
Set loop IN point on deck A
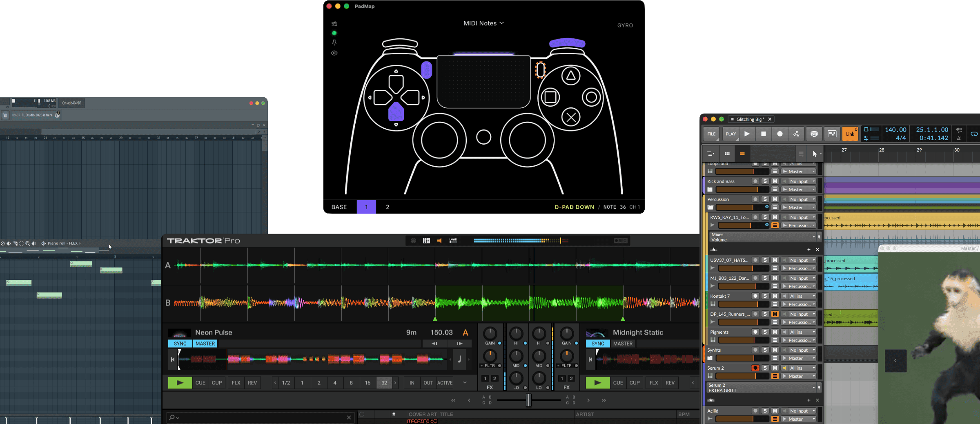click(x=412, y=383)
